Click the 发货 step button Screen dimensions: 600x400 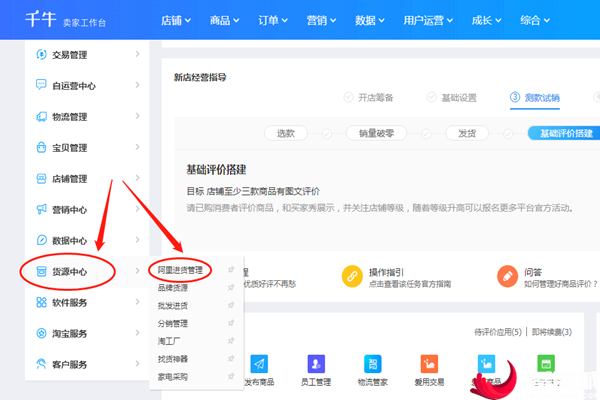point(467,133)
